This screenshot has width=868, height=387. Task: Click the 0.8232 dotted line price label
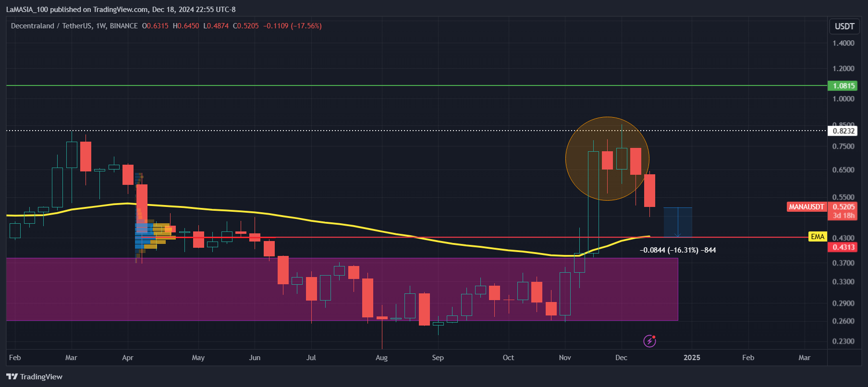[x=844, y=131]
